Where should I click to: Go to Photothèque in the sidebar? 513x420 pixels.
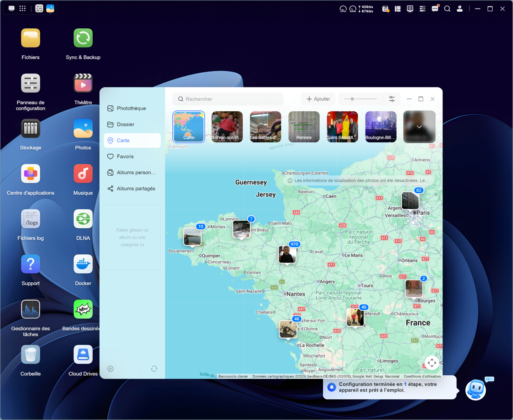coord(132,108)
